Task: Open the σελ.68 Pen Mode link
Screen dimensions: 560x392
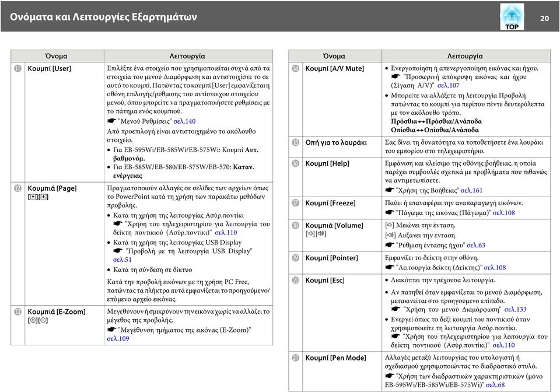Action: click(495, 385)
